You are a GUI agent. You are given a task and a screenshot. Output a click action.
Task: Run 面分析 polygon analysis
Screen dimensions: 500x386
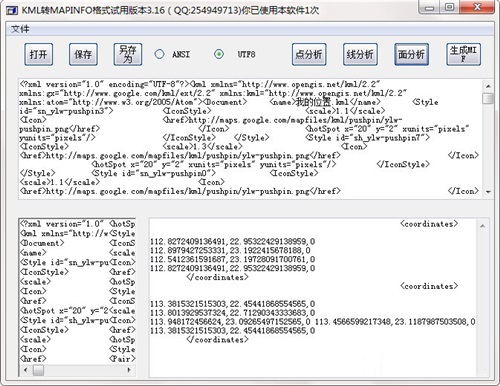click(x=411, y=54)
